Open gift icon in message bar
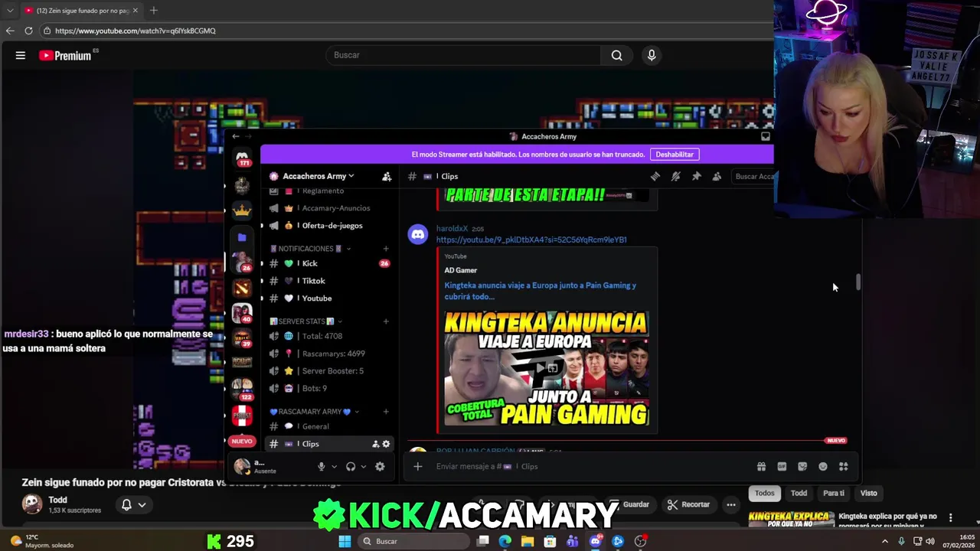980x551 pixels. coord(761,467)
